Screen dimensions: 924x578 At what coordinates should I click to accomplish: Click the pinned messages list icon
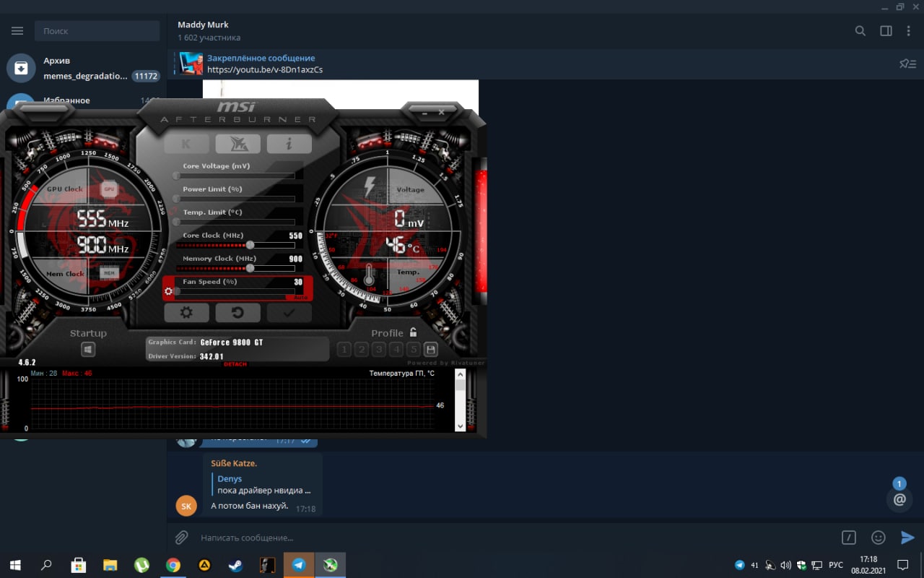[x=907, y=64]
